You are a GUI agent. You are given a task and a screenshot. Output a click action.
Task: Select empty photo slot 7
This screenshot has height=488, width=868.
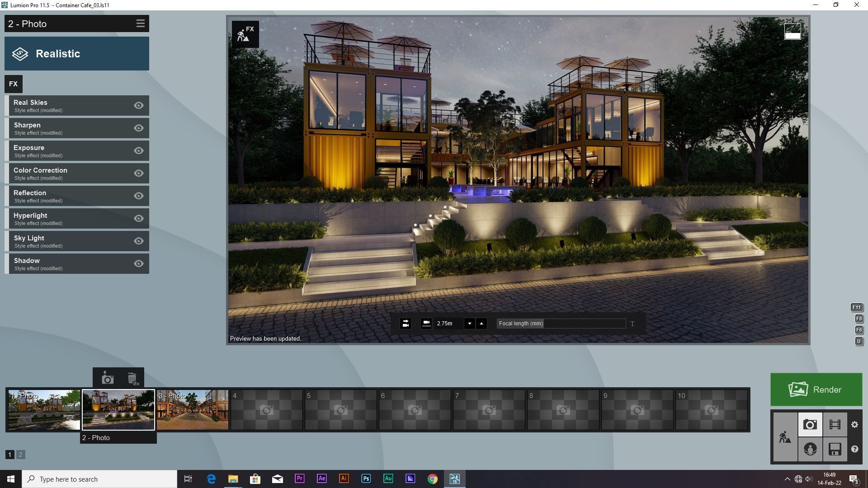click(x=489, y=410)
